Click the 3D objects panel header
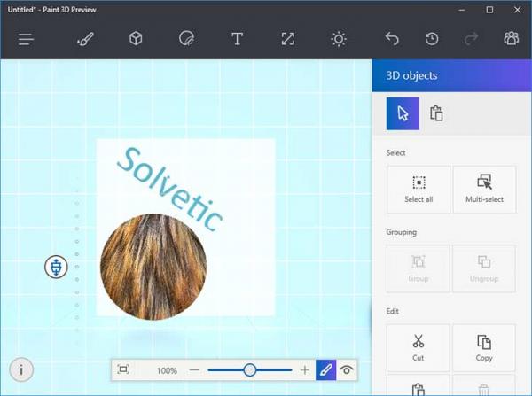 [452, 75]
